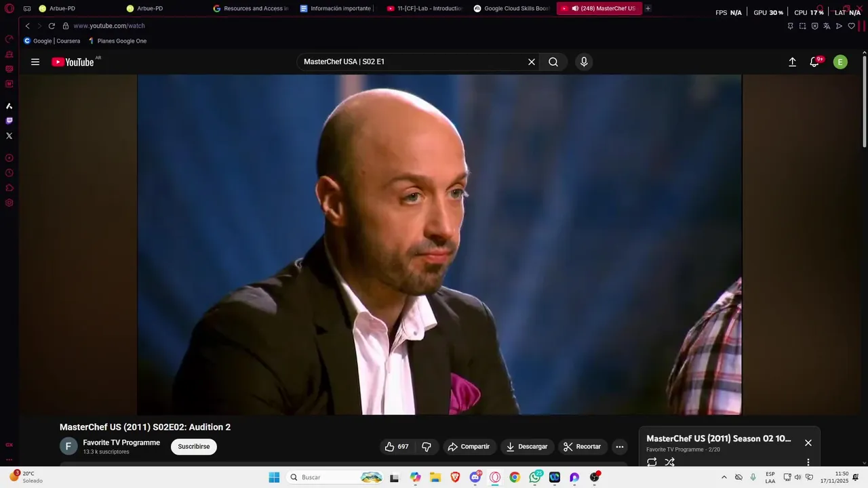Open the Aria AI sidebar icon

[9, 106]
